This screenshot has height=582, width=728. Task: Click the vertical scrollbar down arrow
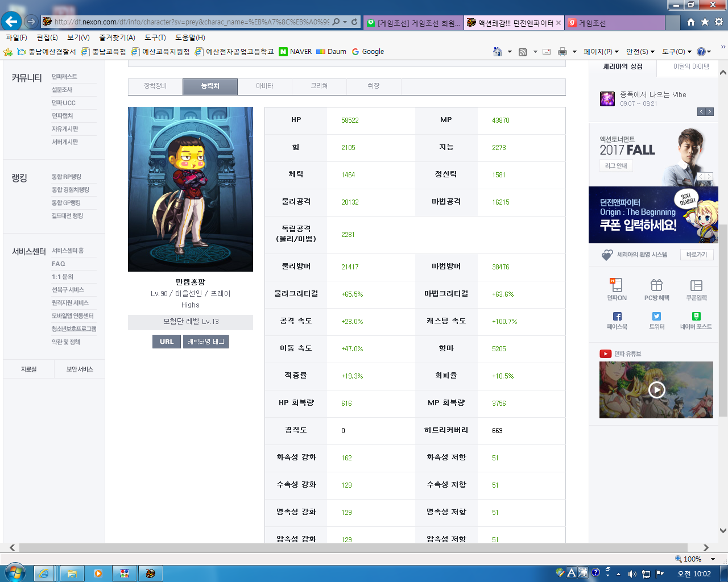[723, 531]
